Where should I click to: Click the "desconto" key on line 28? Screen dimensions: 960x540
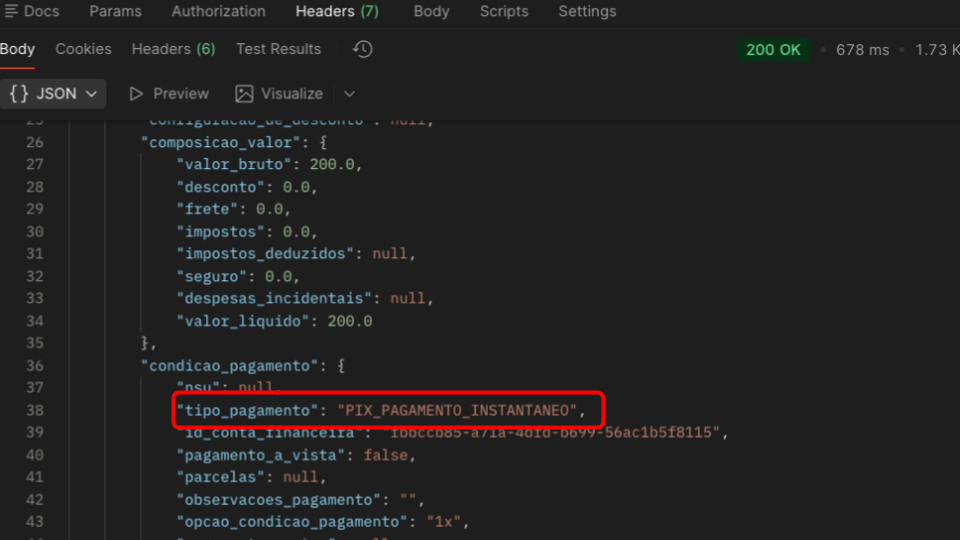(220, 187)
